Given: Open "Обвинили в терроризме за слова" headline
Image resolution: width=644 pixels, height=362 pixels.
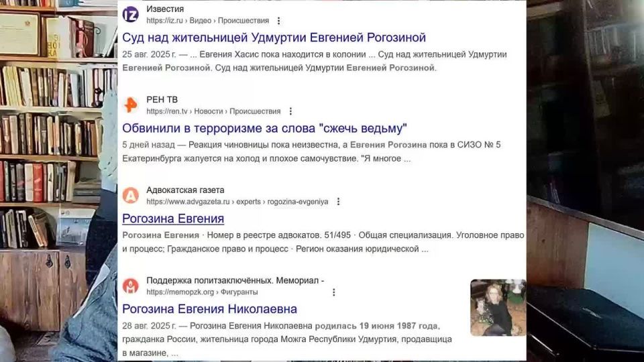Looking at the screenshot, I should click(265, 128).
